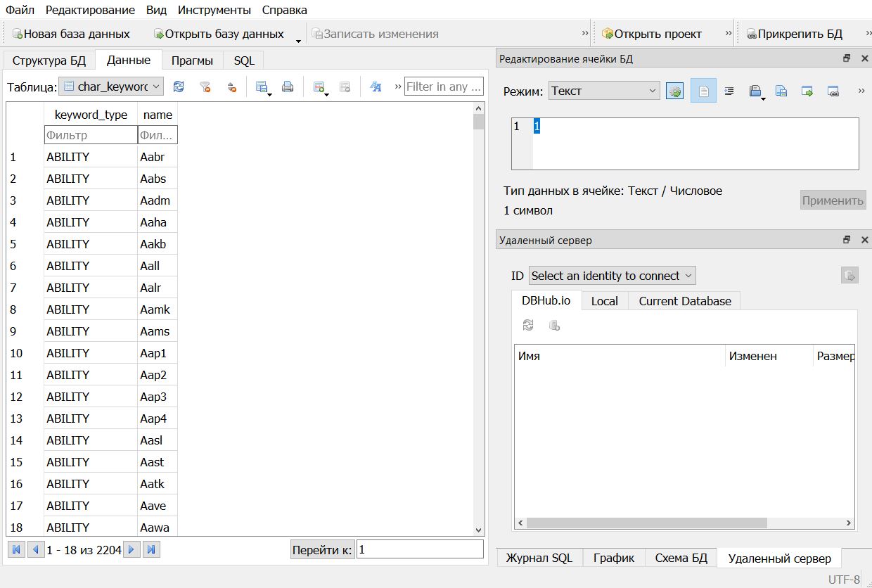Clear all filters with the funnel icon
872x588 pixels.
point(205,87)
